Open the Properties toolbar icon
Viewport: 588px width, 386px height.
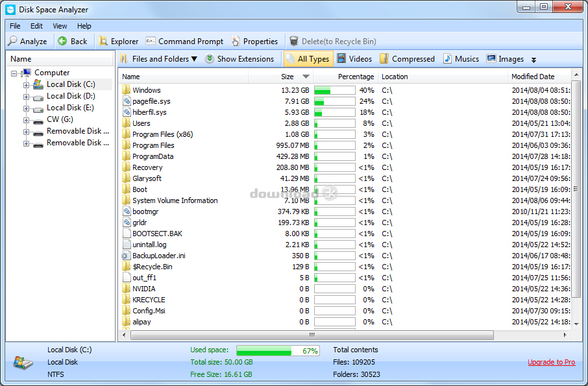click(x=236, y=41)
